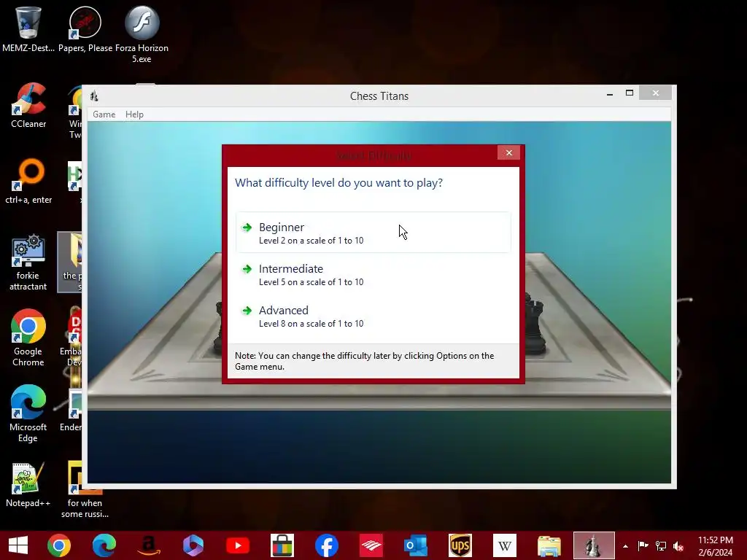Viewport: 747px width, 560px height.
Task: Click the Chess Titans title bar icon
Action: coord(94,96)
